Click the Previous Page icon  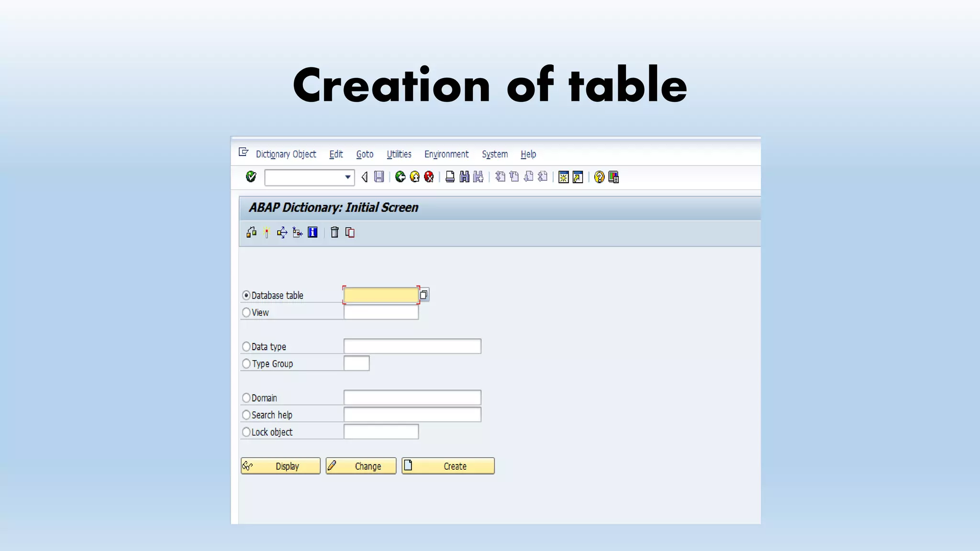514,177
